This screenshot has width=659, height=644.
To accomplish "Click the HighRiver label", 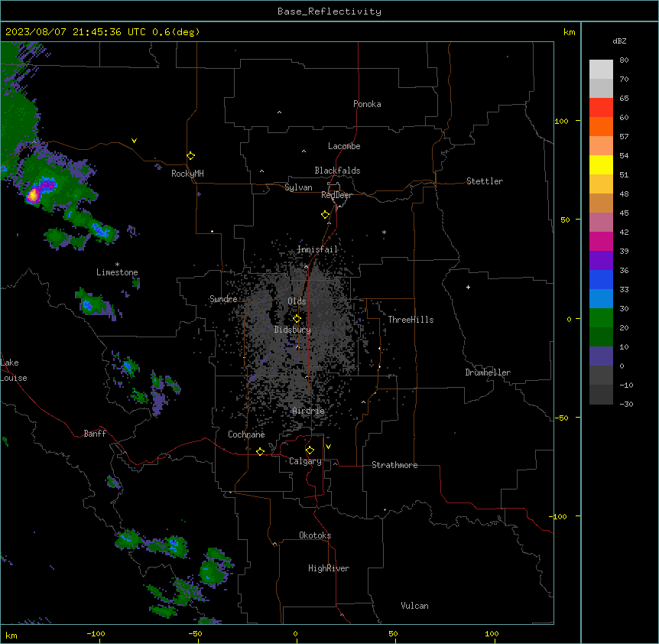I will [x=329, y=568].
